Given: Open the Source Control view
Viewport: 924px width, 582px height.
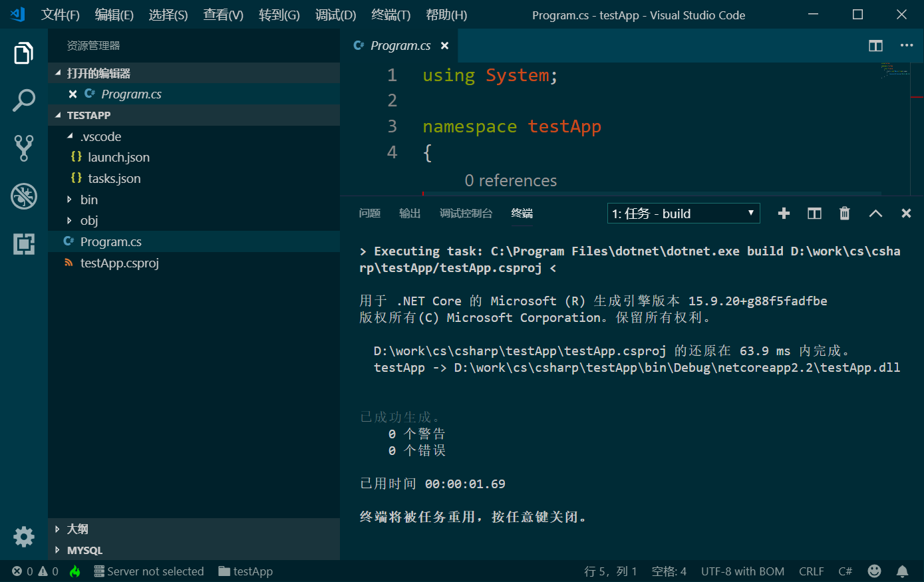Looking at the screenshot, I should tap(24, 148).
